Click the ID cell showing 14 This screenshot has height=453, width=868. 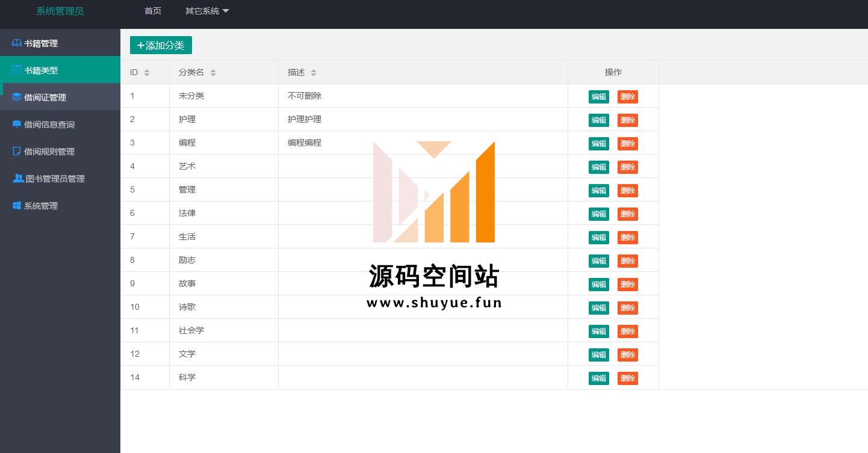(x=145, y=377)
